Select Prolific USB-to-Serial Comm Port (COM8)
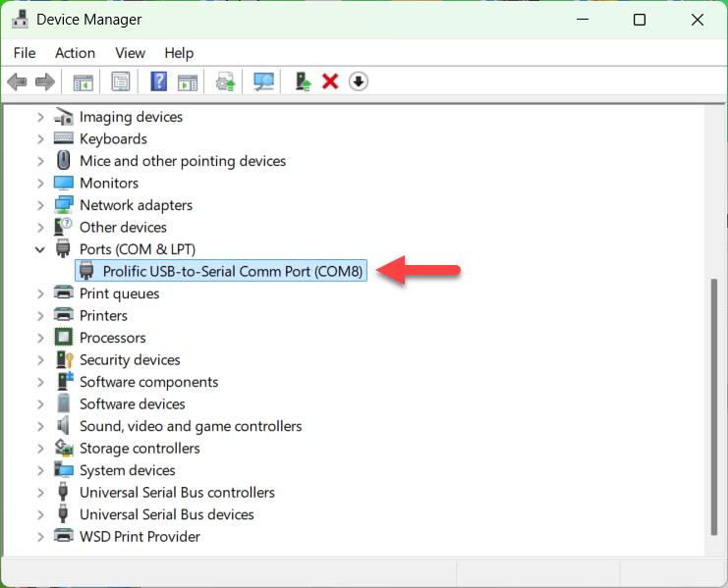Screen dimensions: 728x588 click(221, 271)
